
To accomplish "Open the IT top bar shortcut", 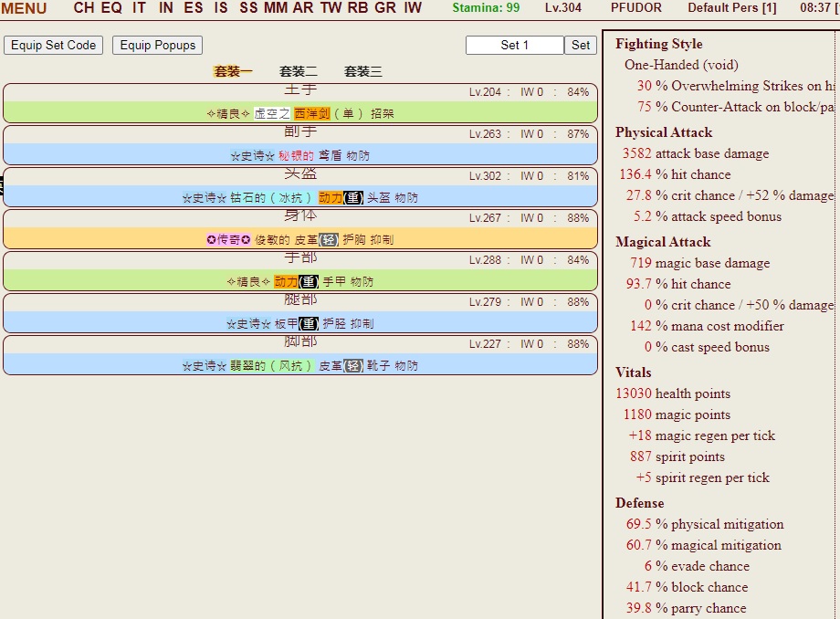I will pyautogui.click(x=139, y=8).
